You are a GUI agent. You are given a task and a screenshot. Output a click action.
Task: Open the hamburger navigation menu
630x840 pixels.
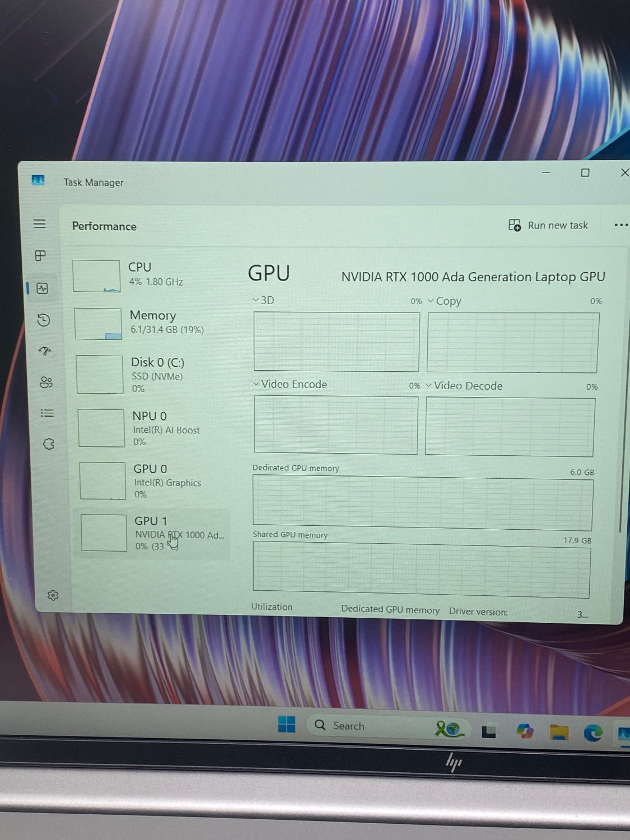click(39, 224)
